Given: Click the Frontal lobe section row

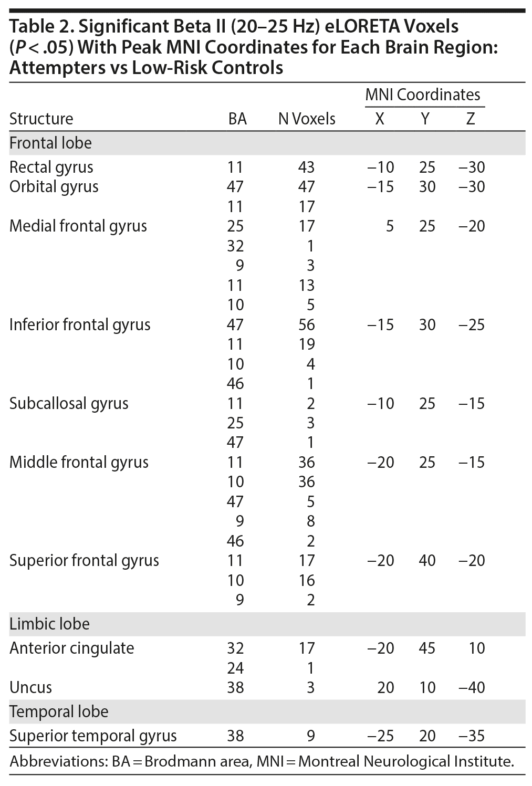Looking at the screenshot, I should pyautogui.click(x=50, y=143).
